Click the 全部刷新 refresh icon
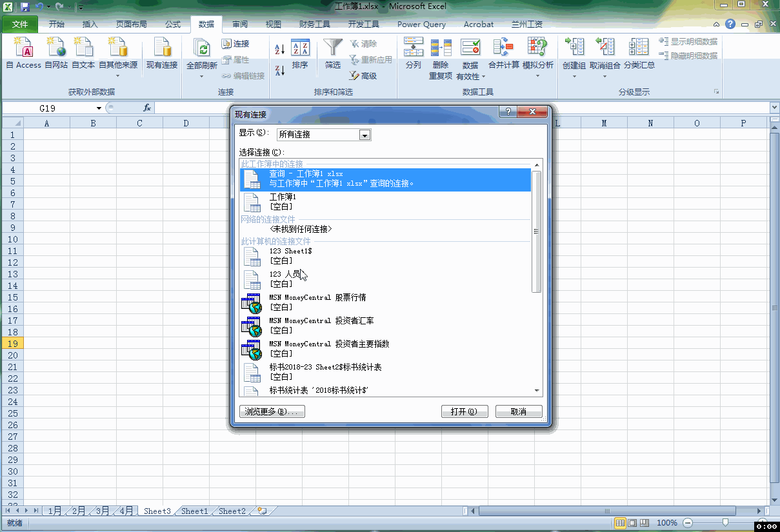This screenshot has width=780, height=532. point(202,49)
